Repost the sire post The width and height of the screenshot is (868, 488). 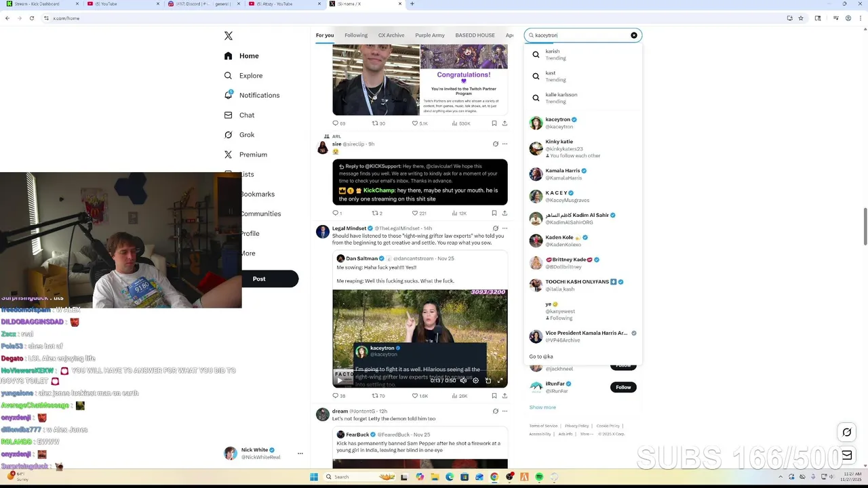[x=374, y=213]
